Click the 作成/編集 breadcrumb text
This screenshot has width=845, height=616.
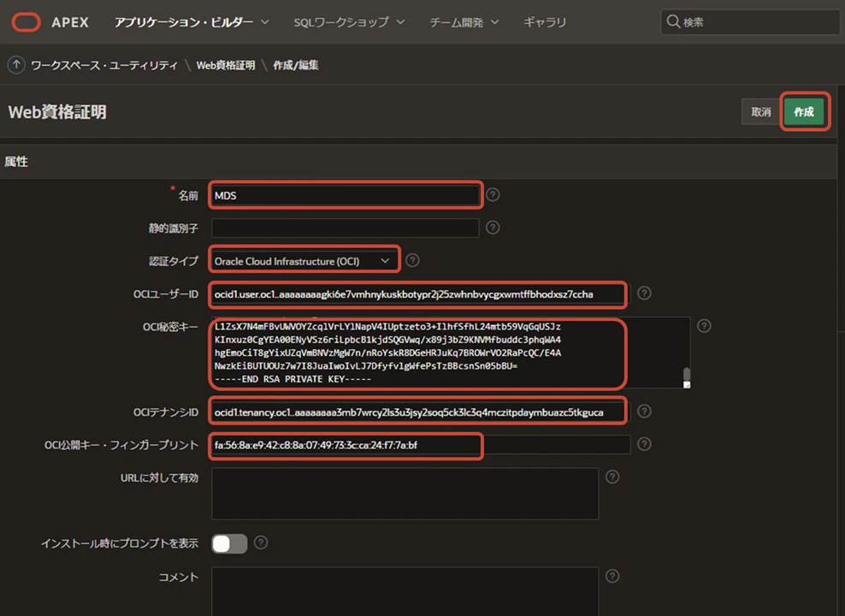tap(295, 65)
